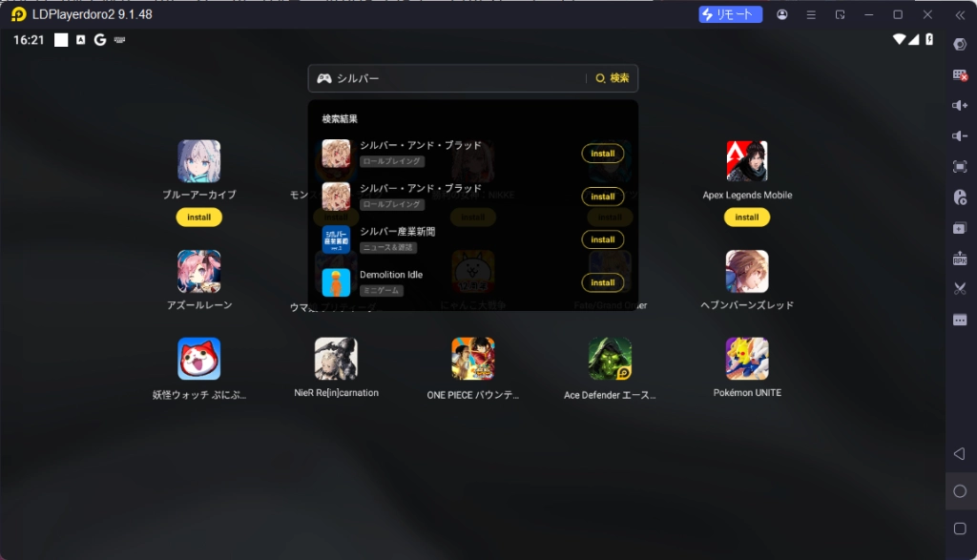The image size is (977, 560).
Task: Click the Android recent apps square button
Action: [960, 529]
